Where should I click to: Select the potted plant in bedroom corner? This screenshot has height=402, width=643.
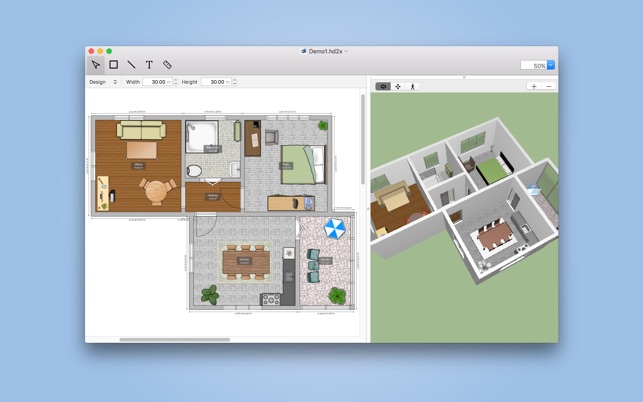(323, 125)
